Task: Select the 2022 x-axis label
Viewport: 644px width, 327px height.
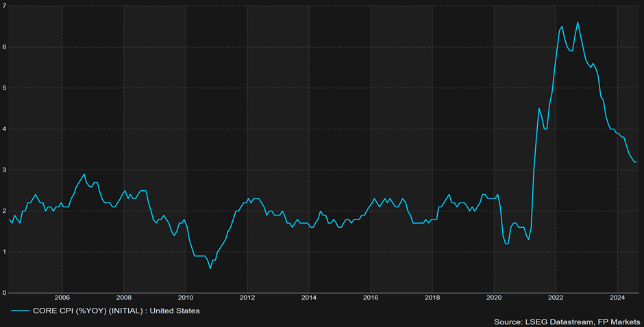Action: click(556, 298)
